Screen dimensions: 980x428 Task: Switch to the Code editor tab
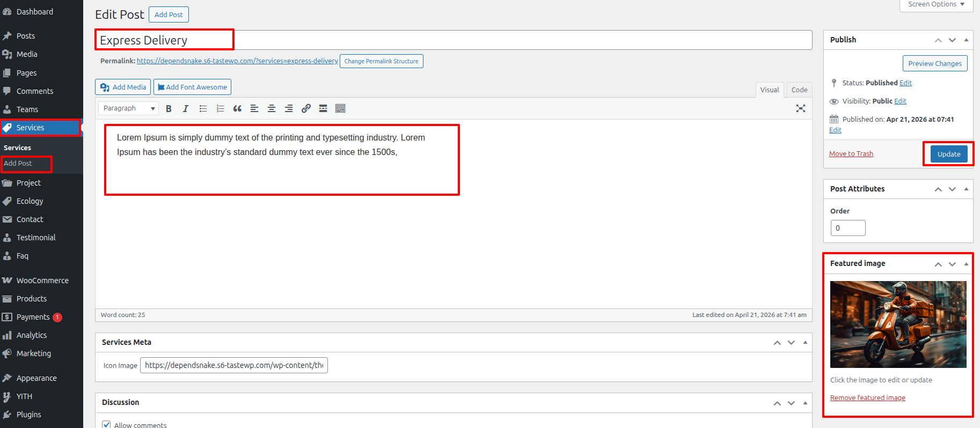click(799, 90)
